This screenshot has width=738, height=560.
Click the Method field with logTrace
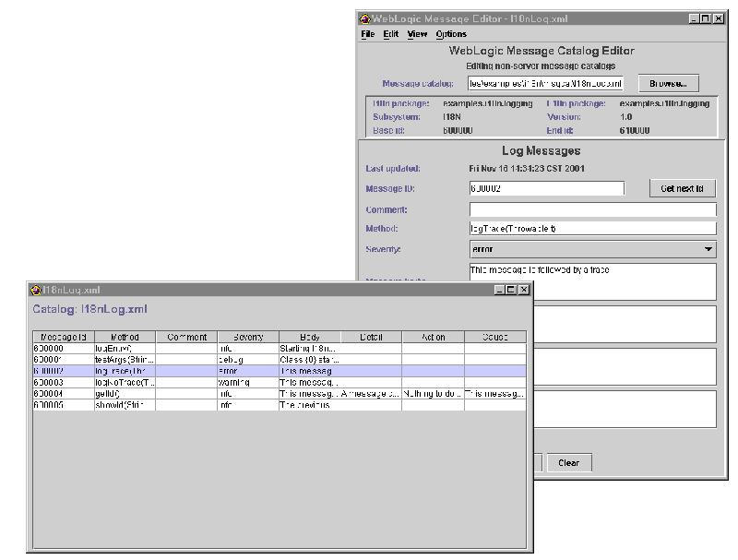click(x=592, y=228)
